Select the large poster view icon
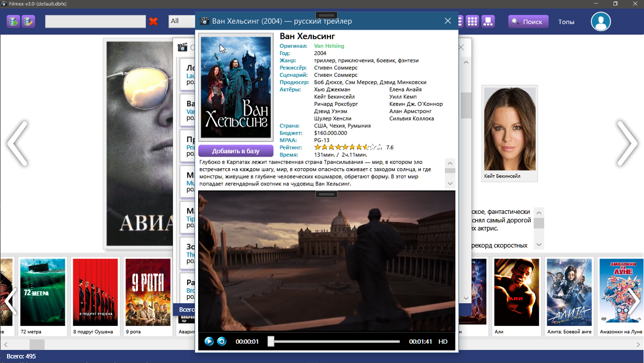Viewport: 644px width, 363px height. pyautogui.click(x=488, y=21)
